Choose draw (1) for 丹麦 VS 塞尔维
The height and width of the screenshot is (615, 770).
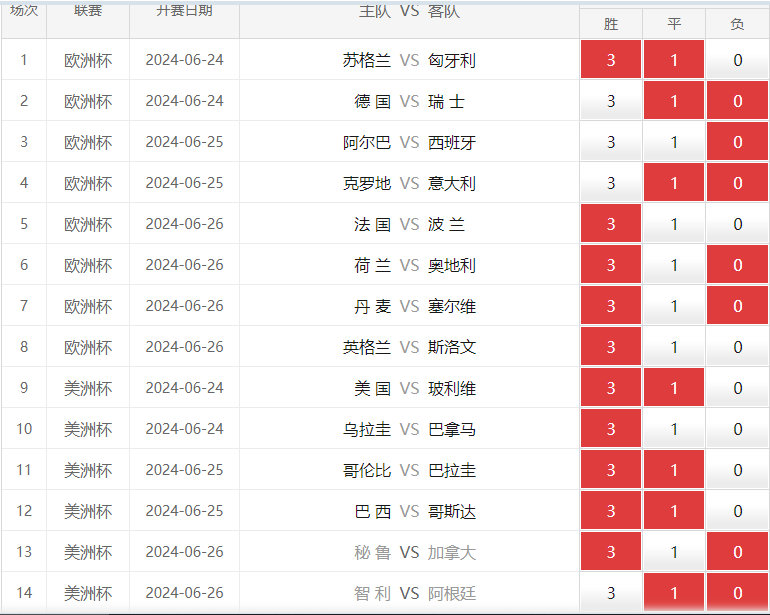(x=674, y=306)
